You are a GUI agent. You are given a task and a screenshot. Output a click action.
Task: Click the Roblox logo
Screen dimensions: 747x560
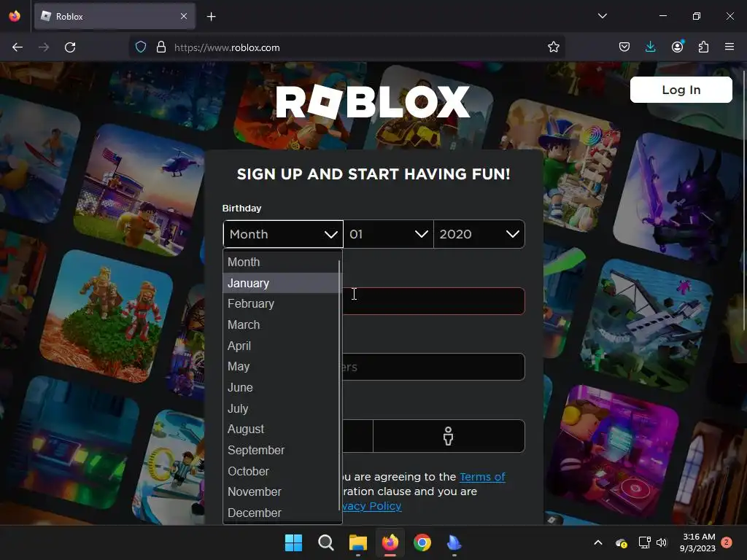click(373, 102)
